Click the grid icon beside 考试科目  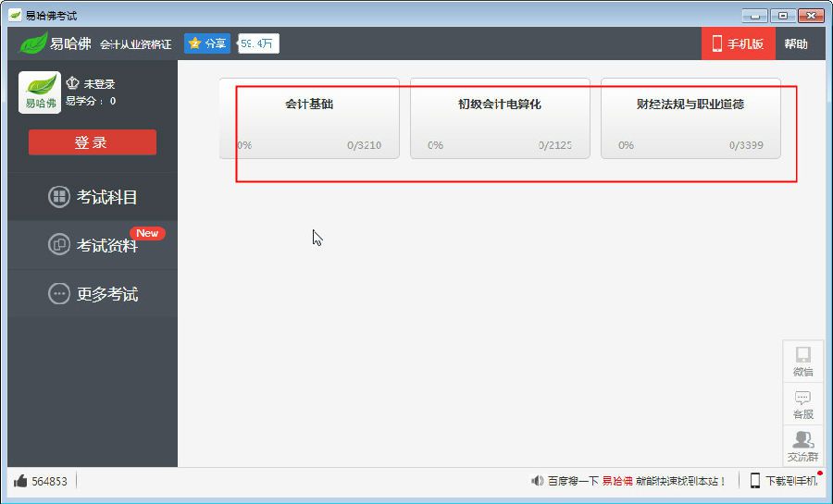[x=59, y=197]
